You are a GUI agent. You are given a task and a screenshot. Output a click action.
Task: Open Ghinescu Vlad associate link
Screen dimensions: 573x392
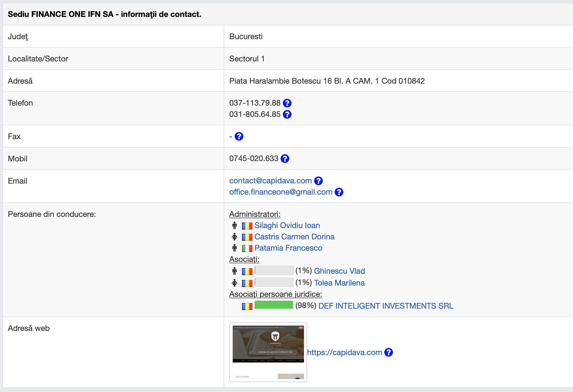(339, 271)
